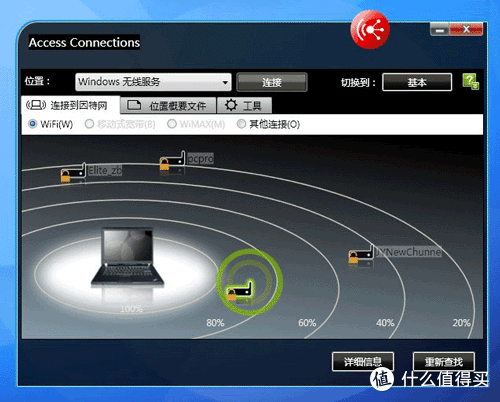Open 详细信息 details button

pyautogui.click(x=363, y=361)
